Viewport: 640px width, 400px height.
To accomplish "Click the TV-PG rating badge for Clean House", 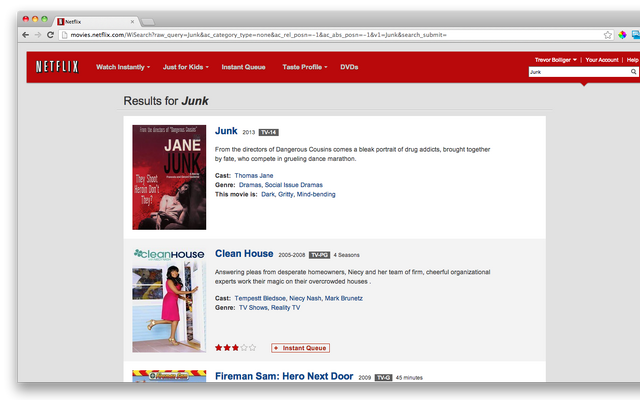I will point(319,255).
